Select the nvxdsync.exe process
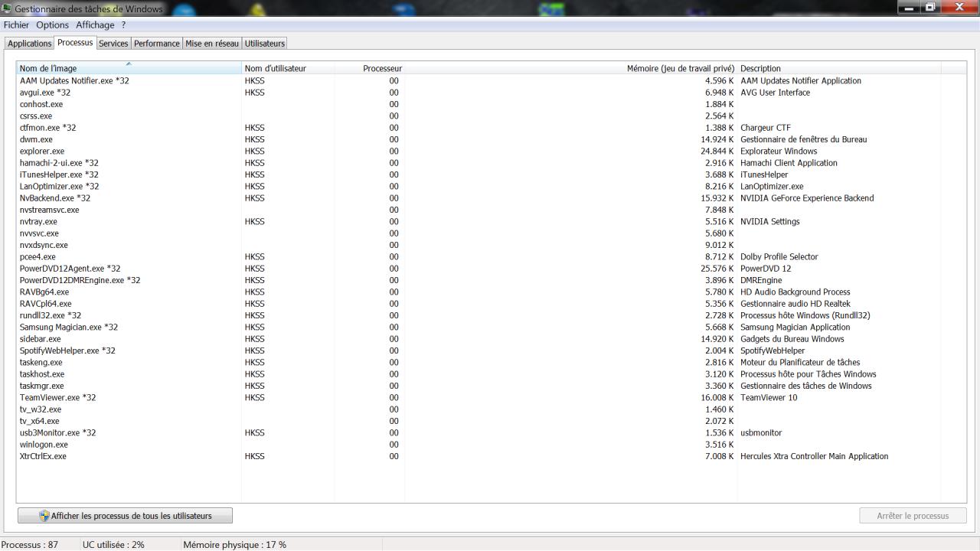 point(492,245)
